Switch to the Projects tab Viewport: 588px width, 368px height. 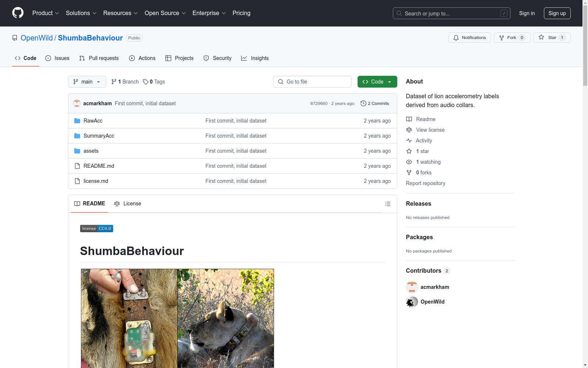pos(179,58)
